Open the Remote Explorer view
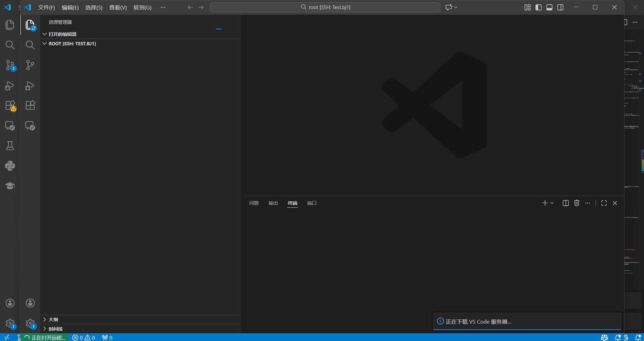644x341 pixels. click(30, 126)
